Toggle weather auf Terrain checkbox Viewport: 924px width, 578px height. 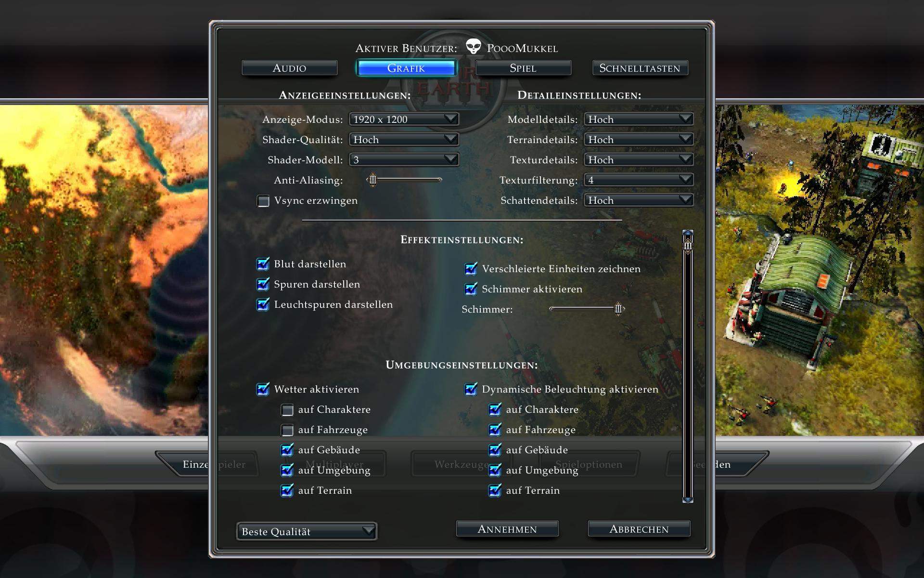click(x=287, y=490)
